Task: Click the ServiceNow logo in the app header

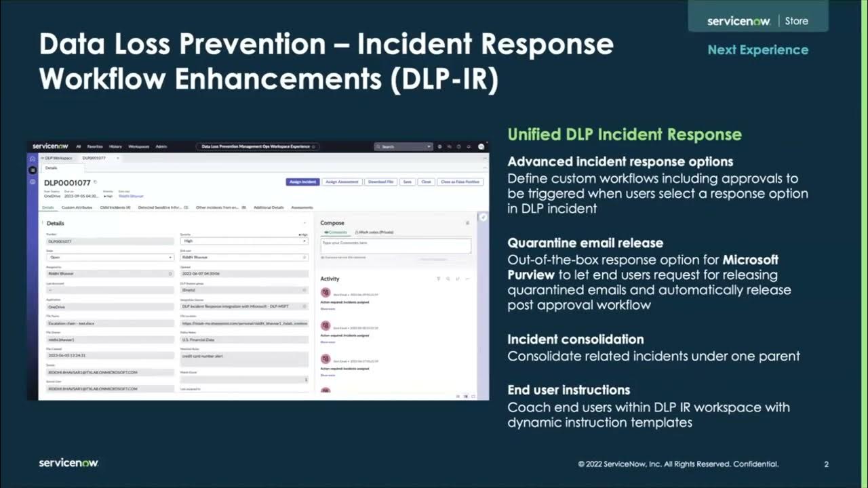Action: 50,146
